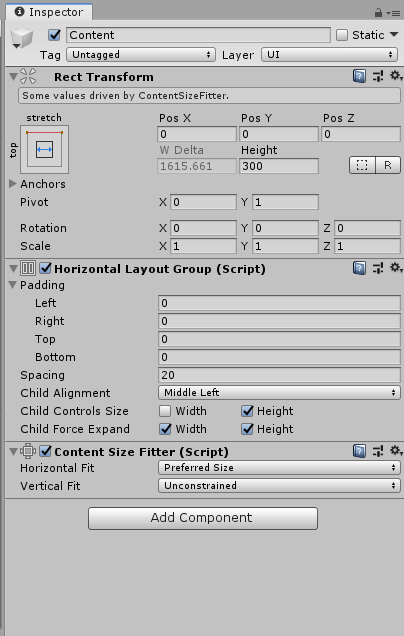Open Rect Transform help reference icon
Viewport: 404px width, 636px height.
point(359,76)
